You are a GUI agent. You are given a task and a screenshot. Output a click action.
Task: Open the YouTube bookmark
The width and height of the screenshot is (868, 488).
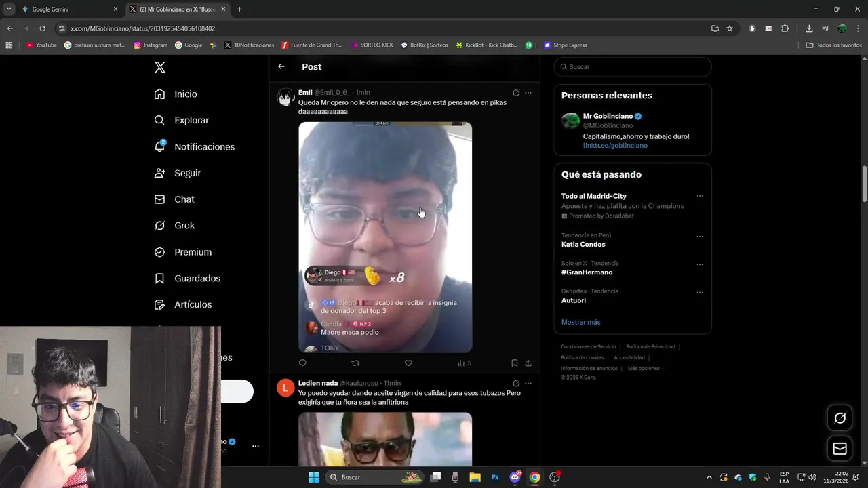pos(41,45)
